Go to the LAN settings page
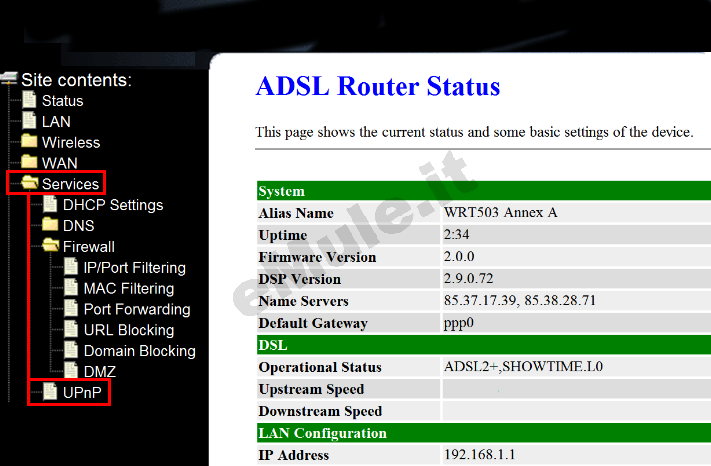 tap(56, 121)
